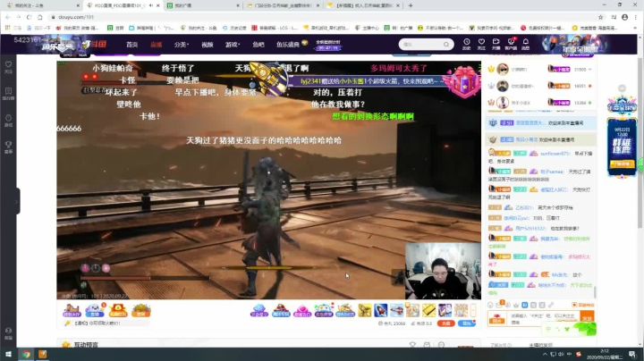Focus the chat message input box
The height and width of the screenshot is (361, 644).
click(543, 318)
